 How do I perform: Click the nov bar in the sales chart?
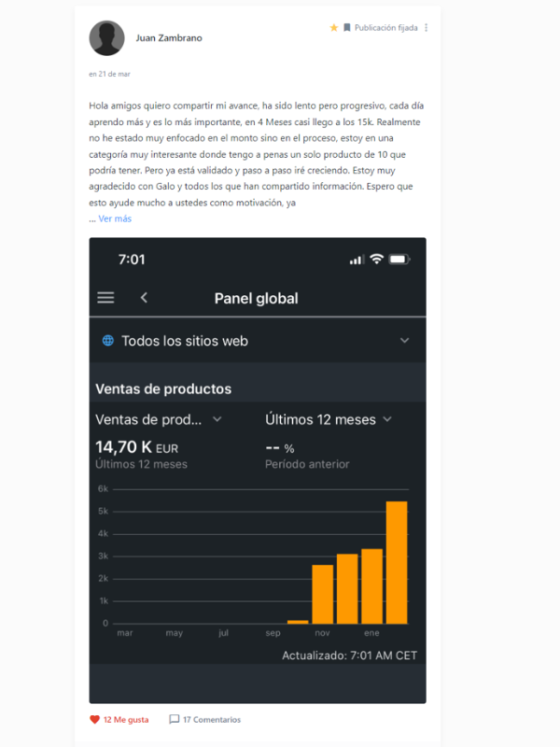322,594
